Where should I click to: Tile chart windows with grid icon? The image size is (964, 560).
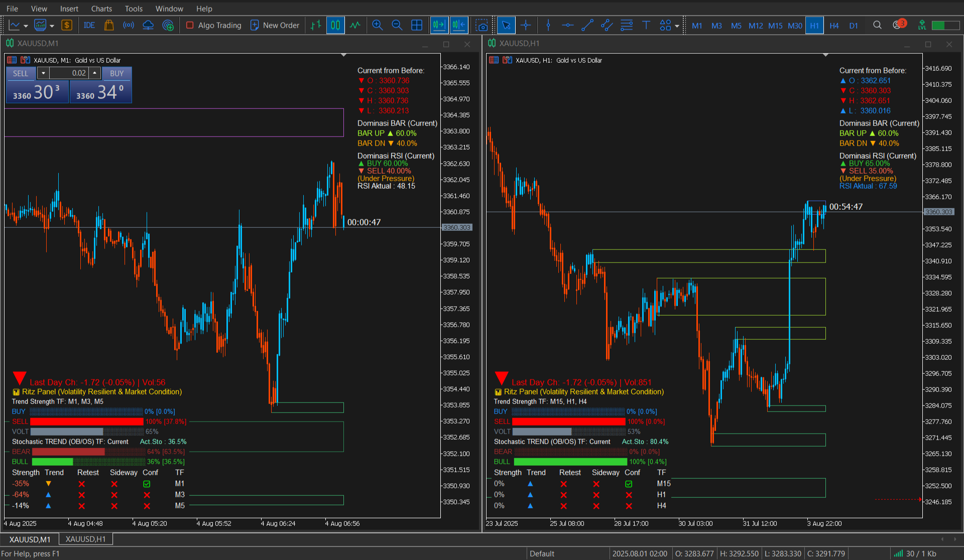click(x=417, y=25)
